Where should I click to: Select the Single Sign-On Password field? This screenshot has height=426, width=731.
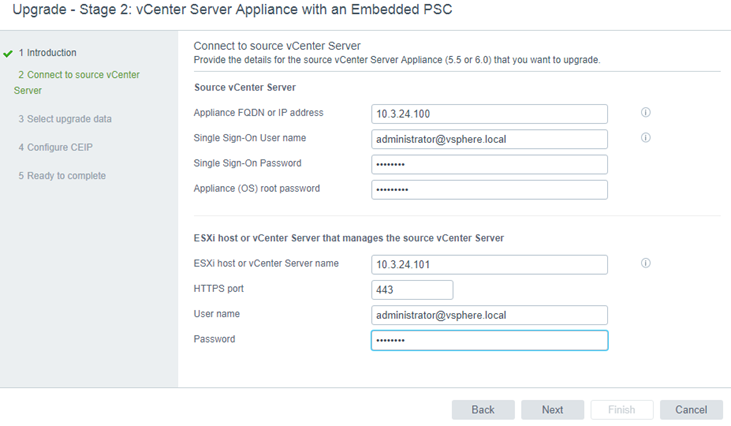pos(490,164)
